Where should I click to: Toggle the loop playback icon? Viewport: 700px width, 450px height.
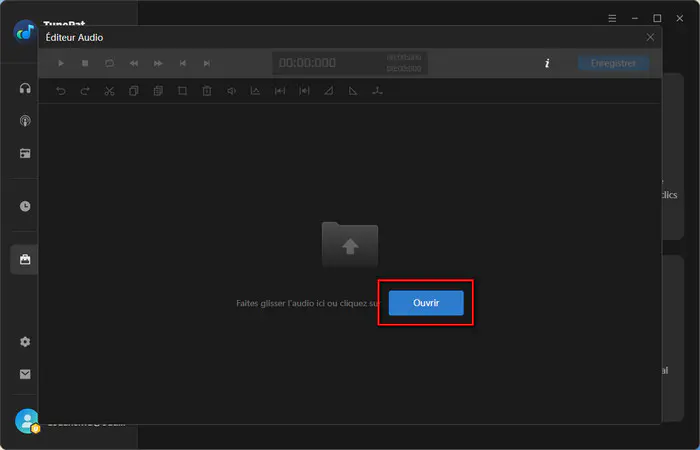109,63
